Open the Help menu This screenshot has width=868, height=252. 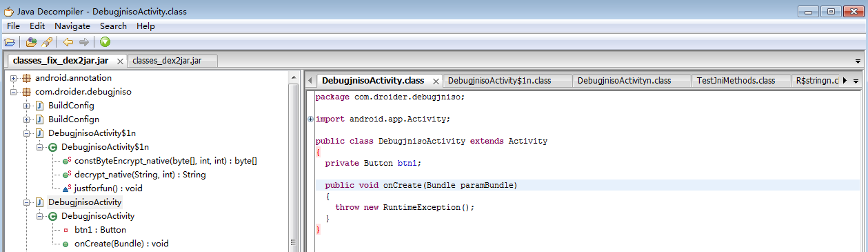pos(145,26)
